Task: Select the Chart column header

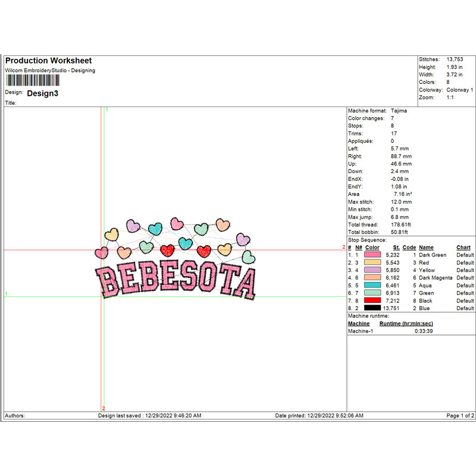Action: tap(464, 248)
